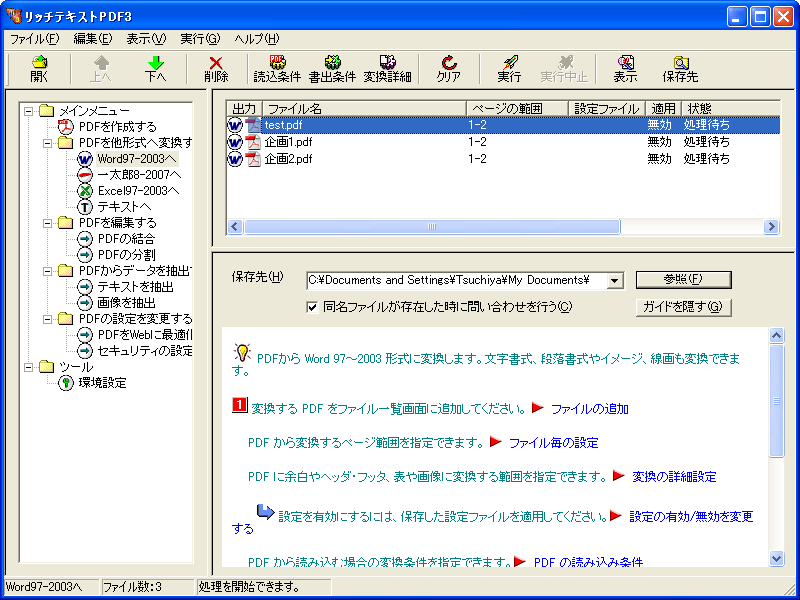Image resolution: width=800 pixels, height=600 pixels.
Task: Click file list scroll left arrow
Action: pyautogui.click(x=235, y=227)
